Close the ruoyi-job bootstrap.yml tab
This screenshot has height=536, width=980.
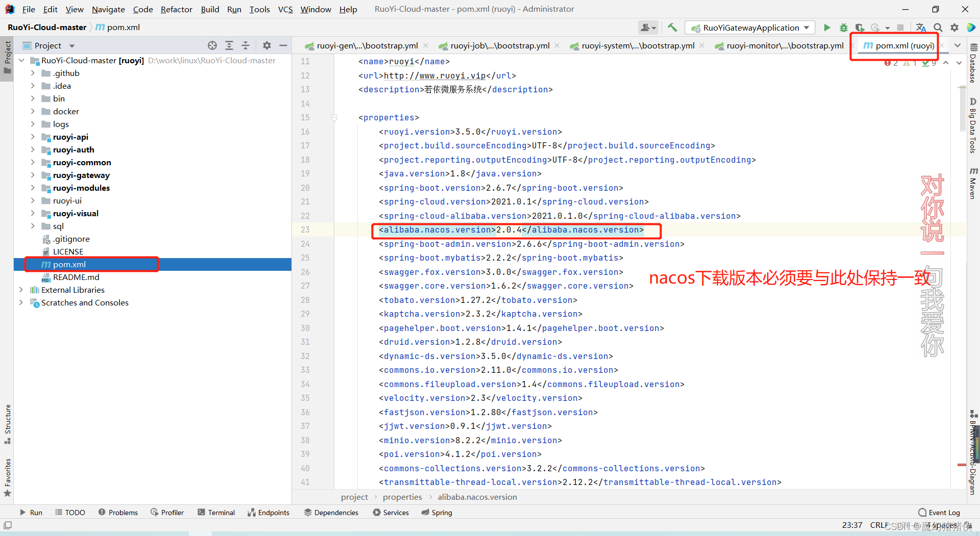tap(556, 45)
